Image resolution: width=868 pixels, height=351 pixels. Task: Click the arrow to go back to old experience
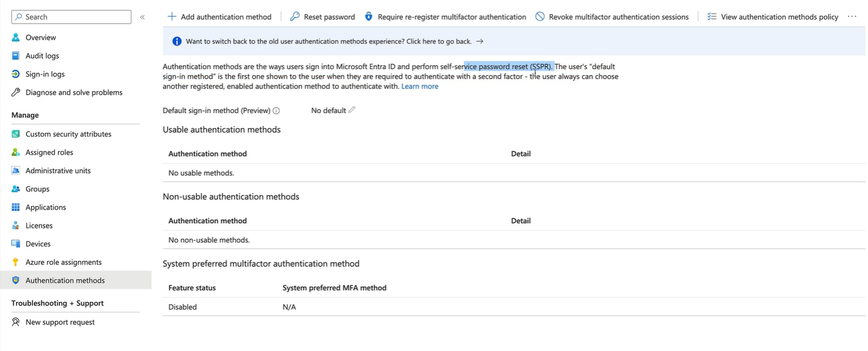click(479, 42)
